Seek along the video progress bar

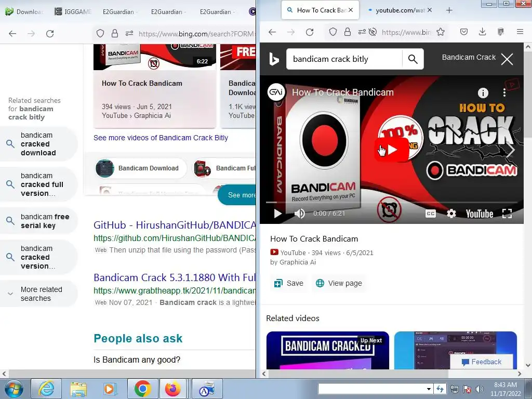(x=392, y=202)
